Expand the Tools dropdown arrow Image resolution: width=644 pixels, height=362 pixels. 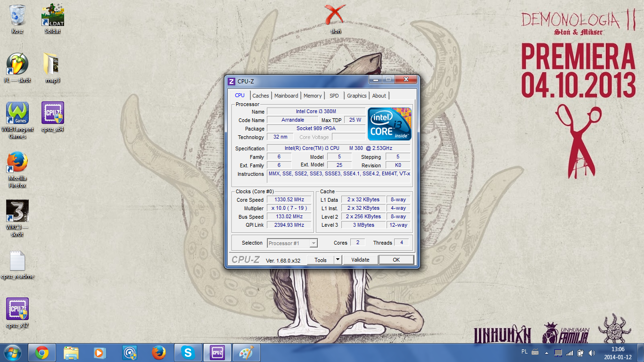[338, 260]
